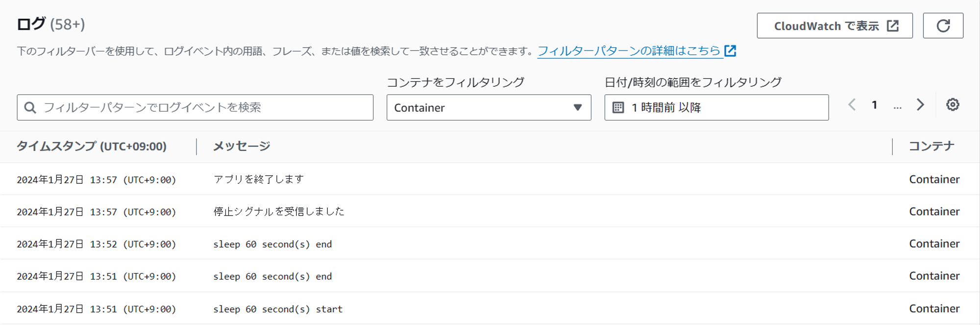This screenshot has height=325, width=980.
Task: Click the メッセージ column header
Action: (x=242, y=146)
